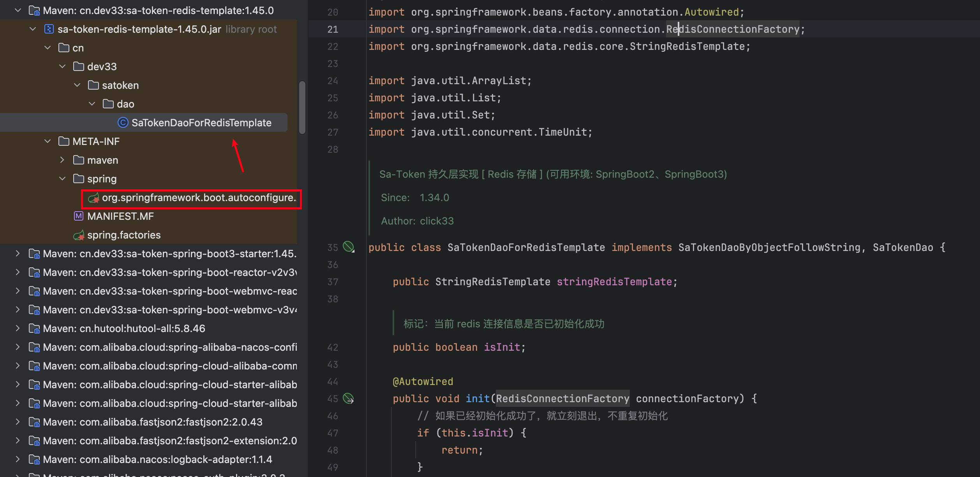Click the stringRedisTemplate field name
Image resolution: width=980 pixels, height=477 pixels.
(614, 282)
